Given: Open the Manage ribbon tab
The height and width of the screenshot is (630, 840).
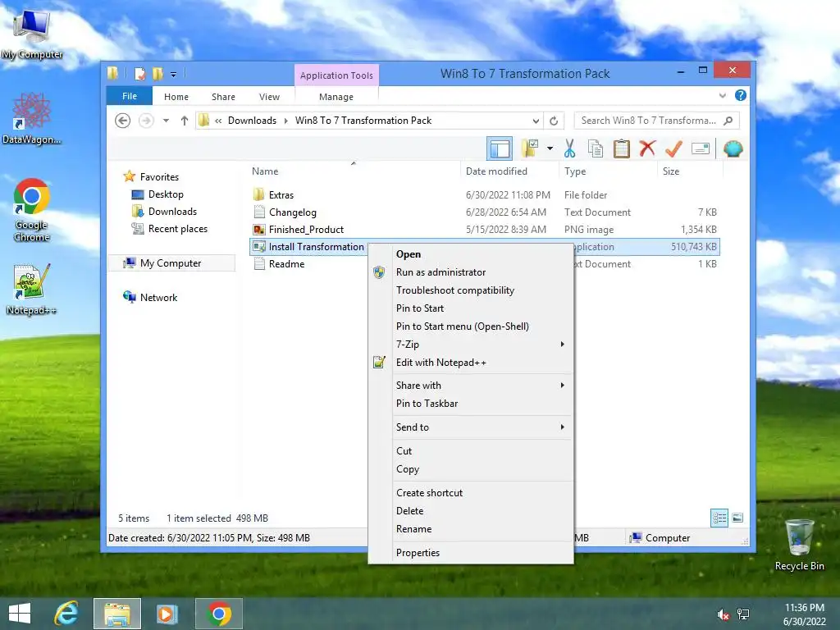Looking at the screenshot, I should (x=336, y=97).
